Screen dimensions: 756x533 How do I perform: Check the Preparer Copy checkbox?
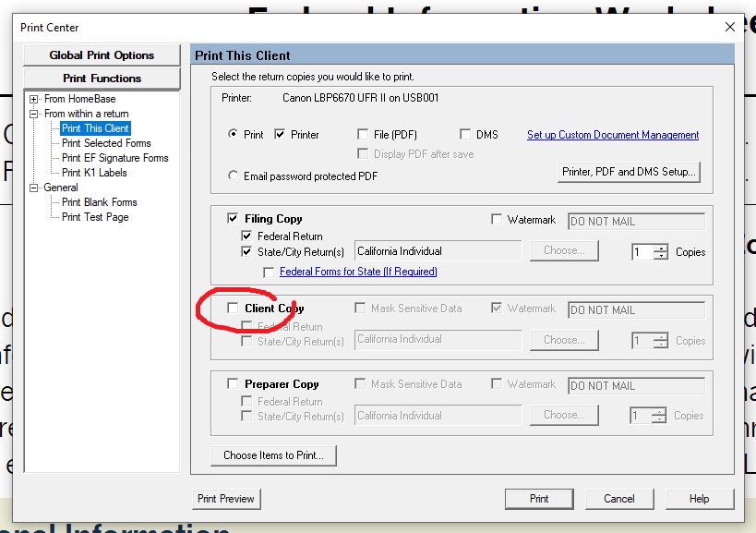233,384
